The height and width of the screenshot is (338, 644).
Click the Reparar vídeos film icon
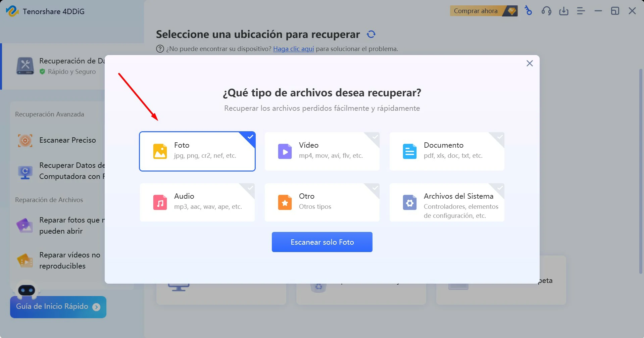[x=25, y=260]
